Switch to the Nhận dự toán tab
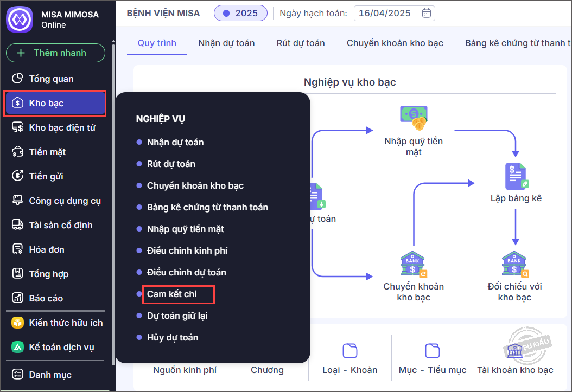Viewport: 572px width, 392px height. tap(226, 43)
